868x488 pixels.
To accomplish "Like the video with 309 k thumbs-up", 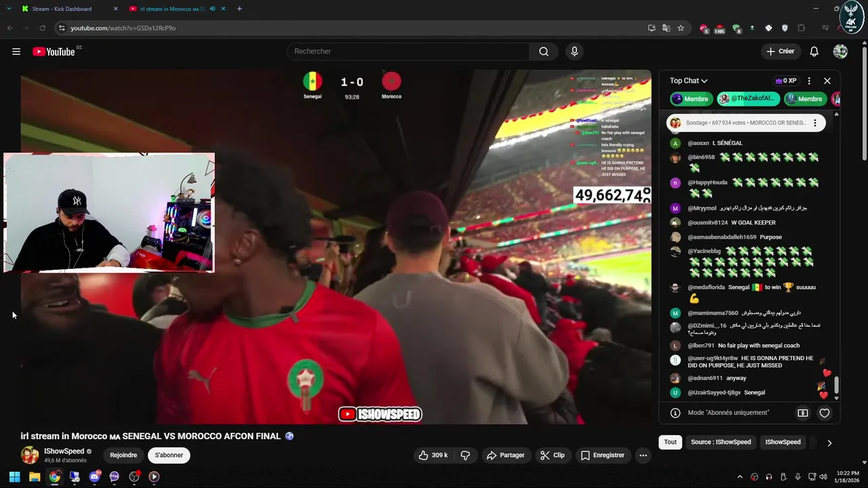I will pyautogui.click(x=433, y=455).
